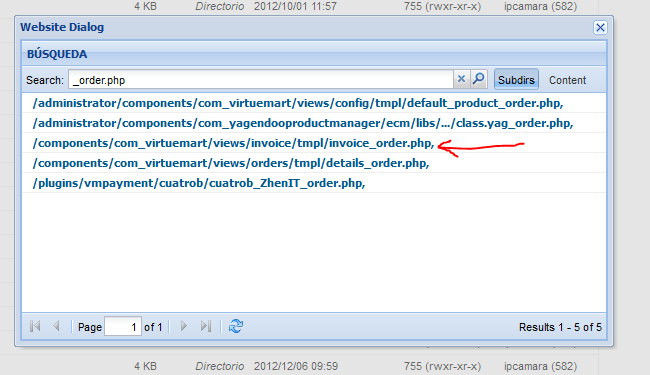Refresh the search results
This screenshot has width=650, height=375.
tap(236, 327)
